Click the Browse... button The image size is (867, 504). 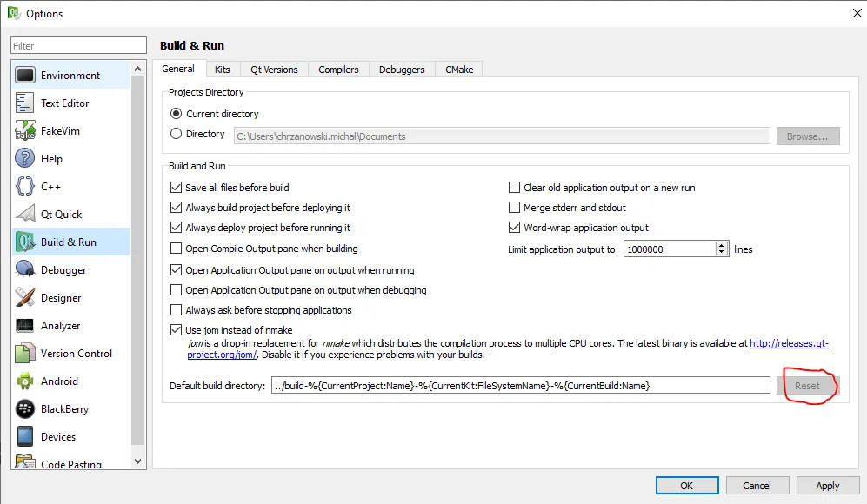coord(808,136)
